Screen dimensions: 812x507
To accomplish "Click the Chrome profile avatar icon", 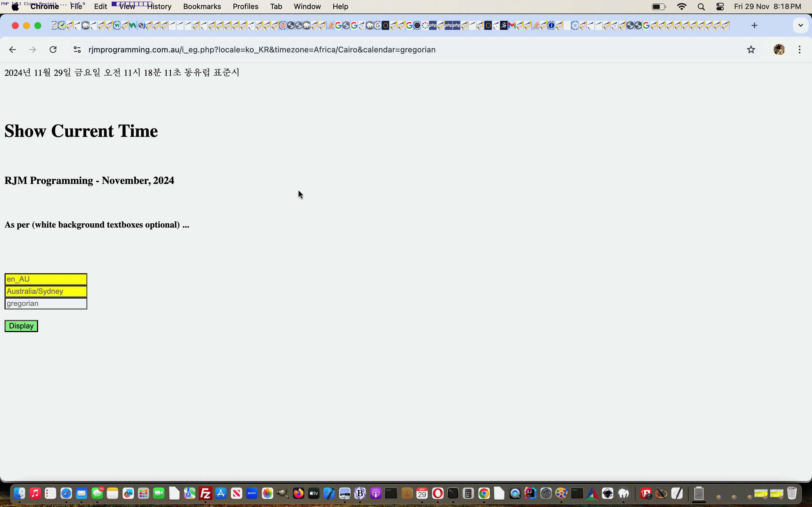I will 779,50.
